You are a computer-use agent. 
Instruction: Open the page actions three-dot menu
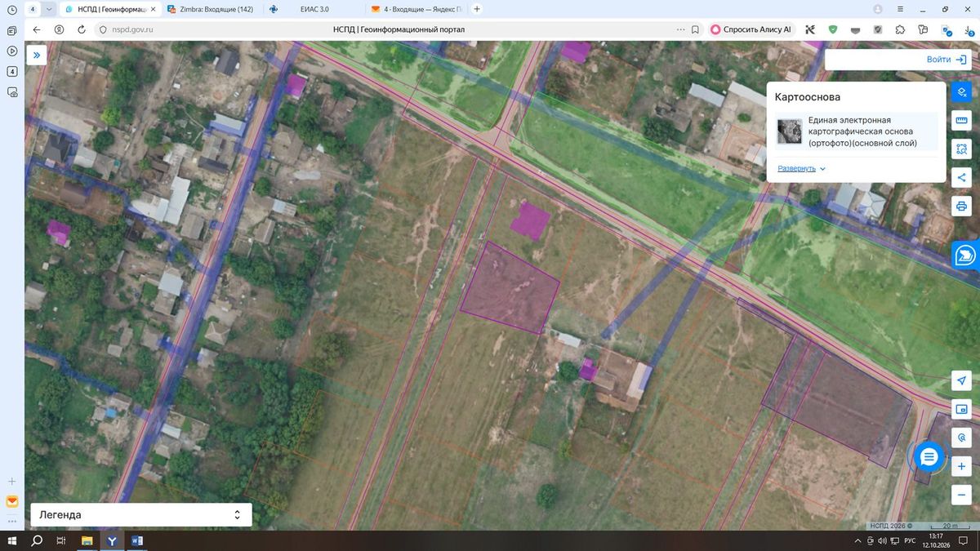pos(680,29)
